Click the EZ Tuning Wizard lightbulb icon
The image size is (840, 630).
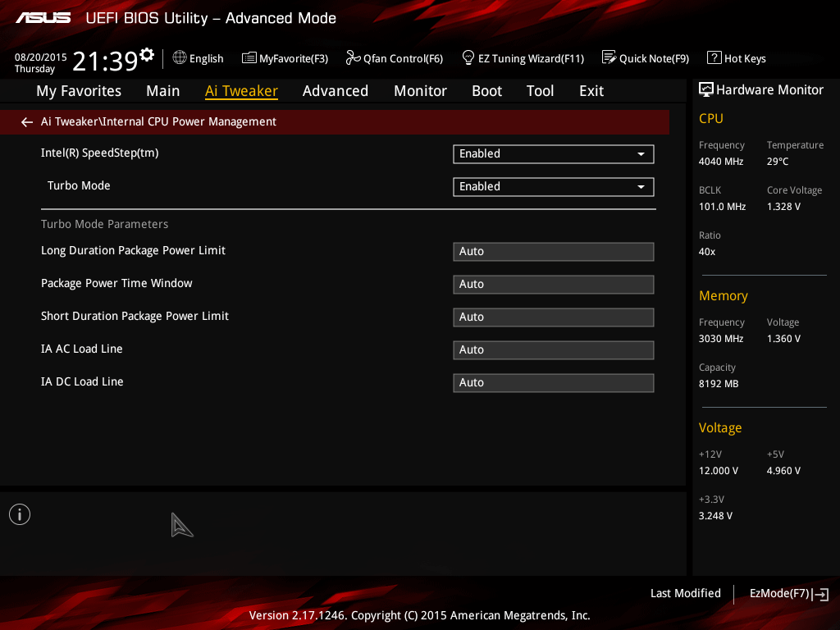(468, 57)
